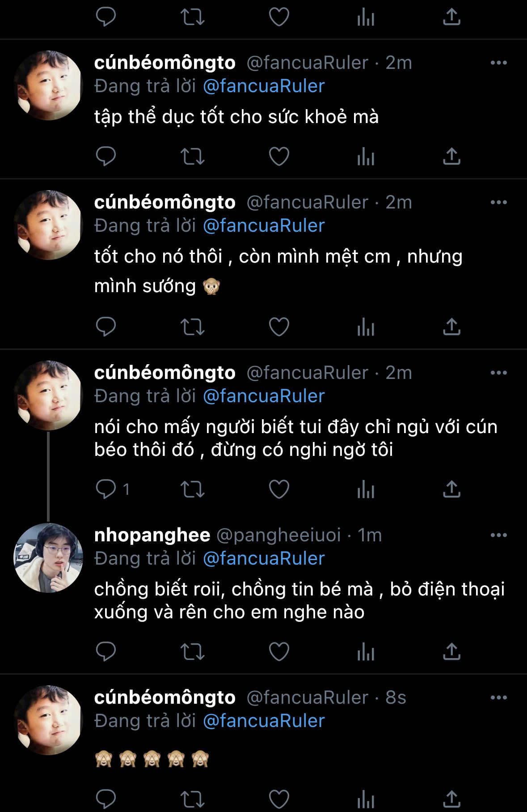This screenshot has width=527, height=812.
Task: Share the topmost partially visible tweet
Action: [x=451, y=17]
